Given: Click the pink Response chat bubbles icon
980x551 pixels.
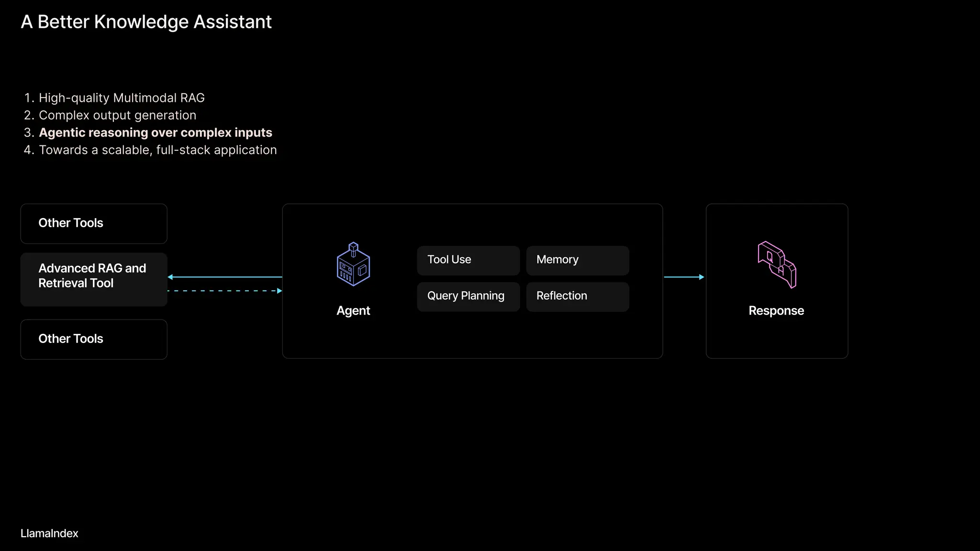Looking at the screenshot, I should coord(776,264).
